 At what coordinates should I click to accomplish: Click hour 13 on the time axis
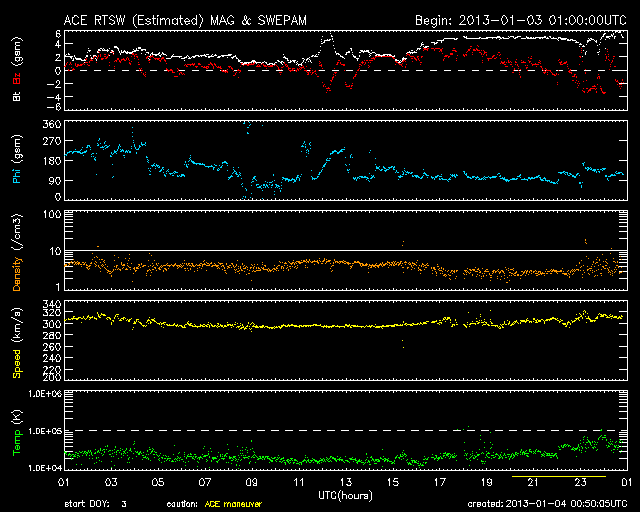[343, 483]
